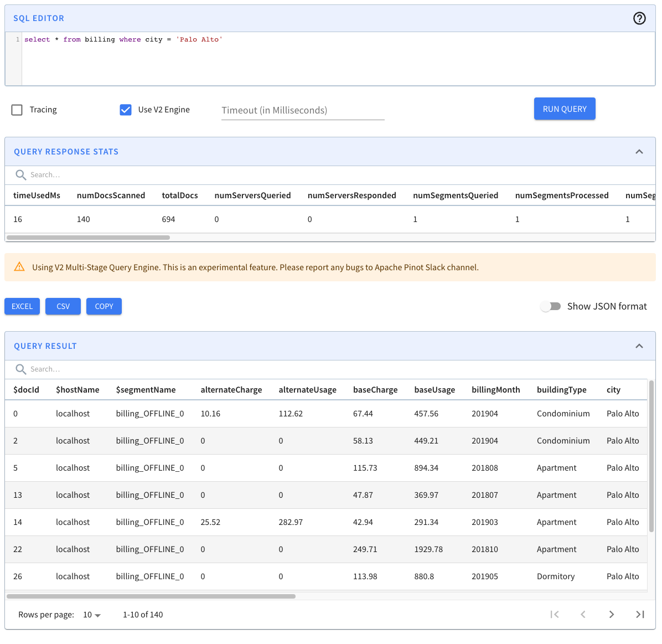Screen dimensions: 662x644
Task: Uncheck the Use V2 Engine checkbox
Action: click(x=126, y=110)
